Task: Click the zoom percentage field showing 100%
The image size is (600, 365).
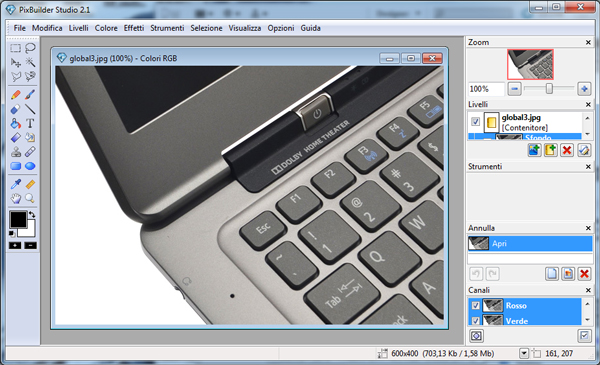Action: [x=486, y=89]
